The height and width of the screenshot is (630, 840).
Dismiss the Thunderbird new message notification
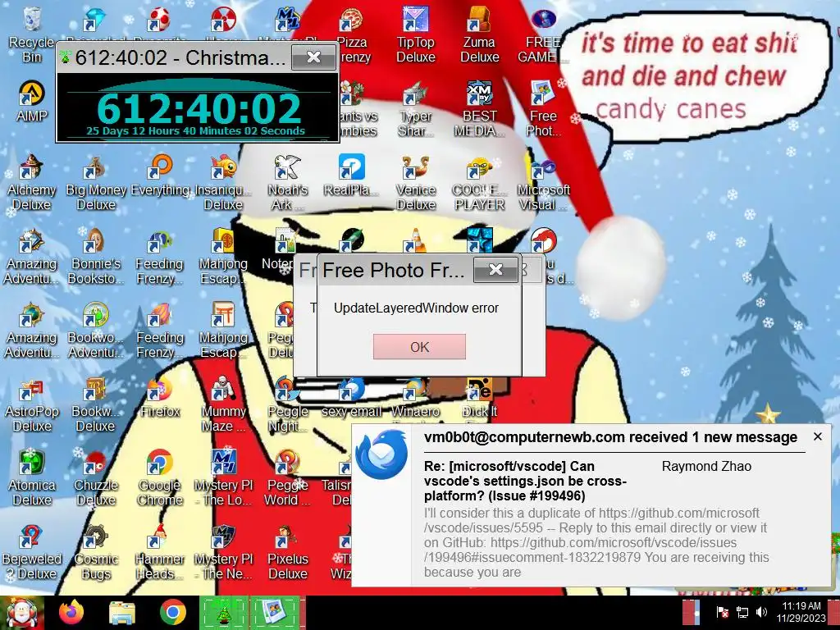[818, 436]
